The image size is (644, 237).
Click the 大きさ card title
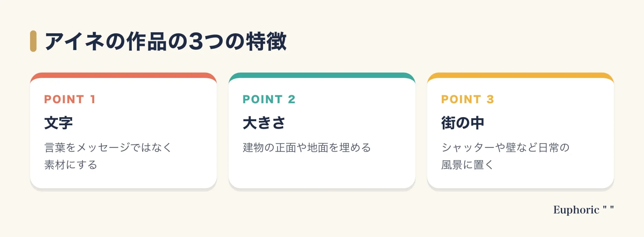(264, 123)
